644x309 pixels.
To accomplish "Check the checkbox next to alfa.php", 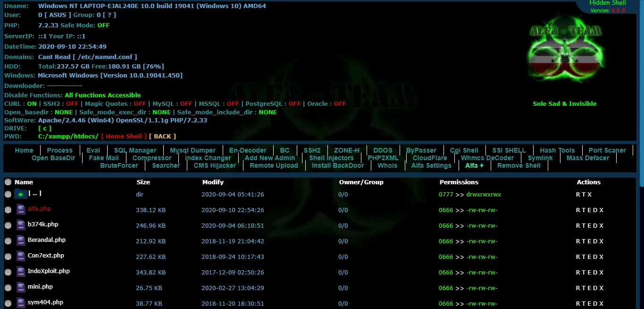I will coord(8,209).
